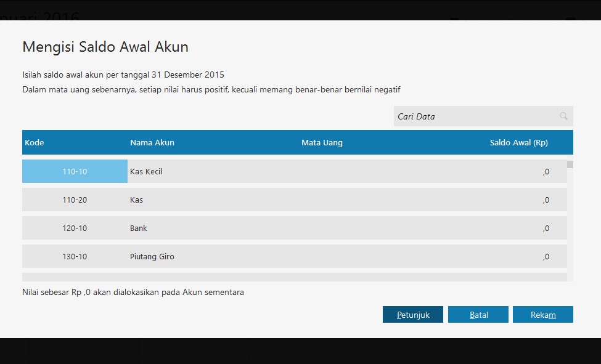Click inside the Cari Data search field

[x=468, y=116]
